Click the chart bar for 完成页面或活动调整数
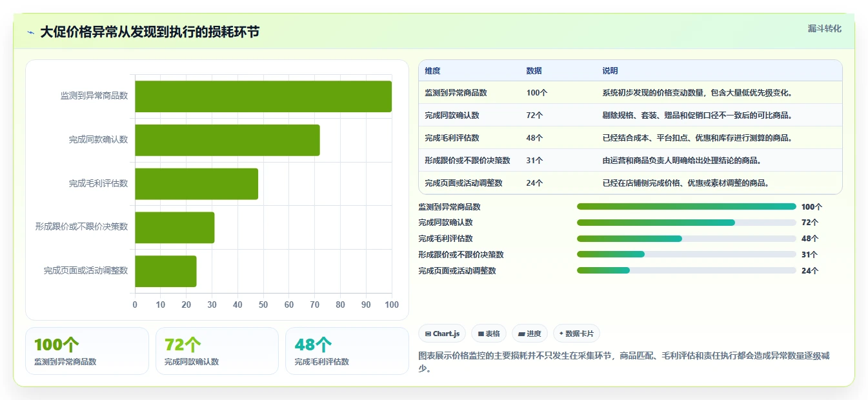This screenshot has width=868, height=400. 165,271
